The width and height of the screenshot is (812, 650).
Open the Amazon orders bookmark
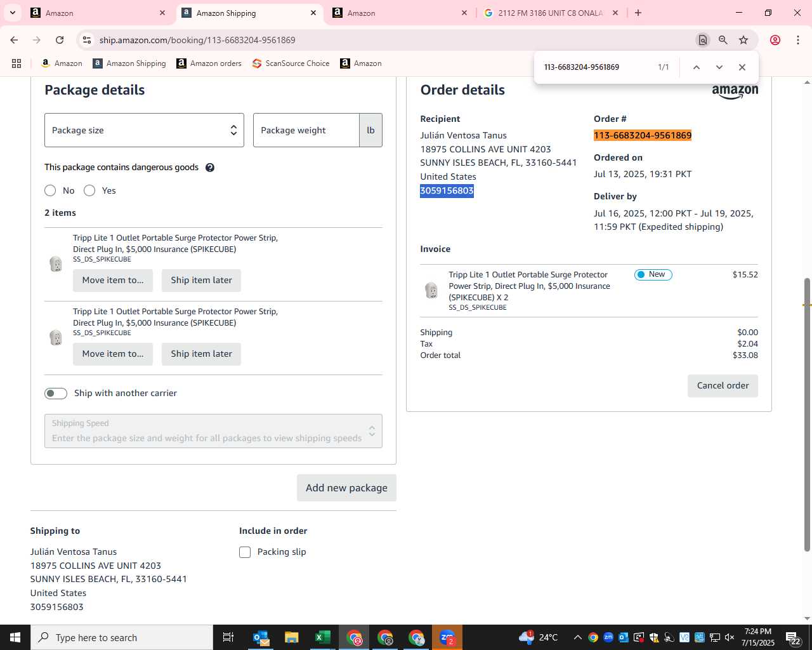point(209,63)
